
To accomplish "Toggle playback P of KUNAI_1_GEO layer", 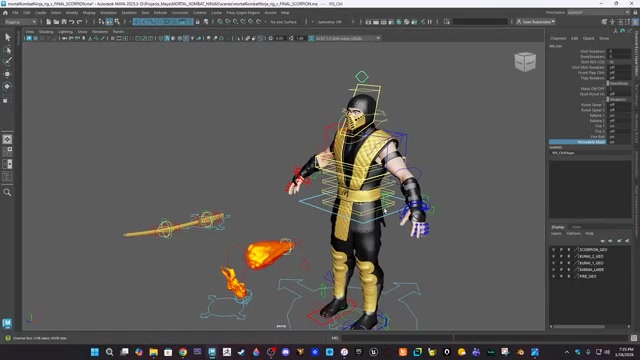I will click(x=561, y=263).
